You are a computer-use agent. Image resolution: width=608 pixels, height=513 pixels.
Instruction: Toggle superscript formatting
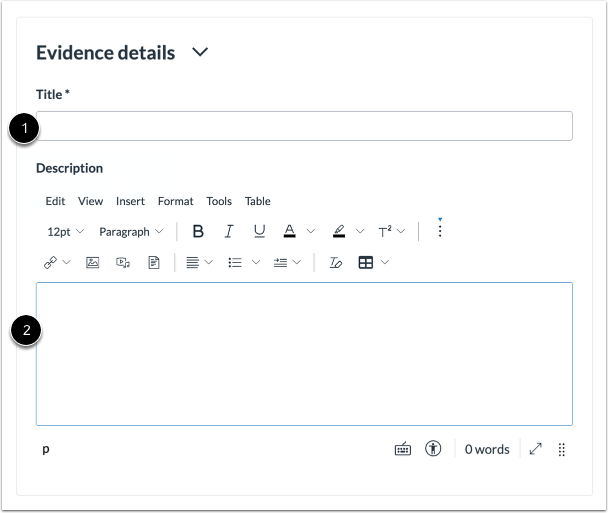[x=385, y=231]
